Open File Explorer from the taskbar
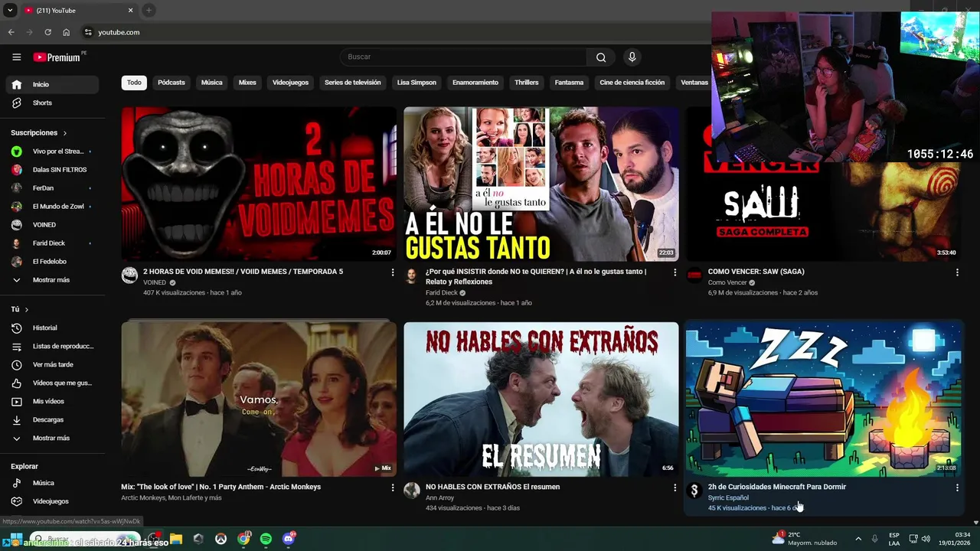Image resolution: width=980 pixels, height=551 pixels. pos(175,539)
